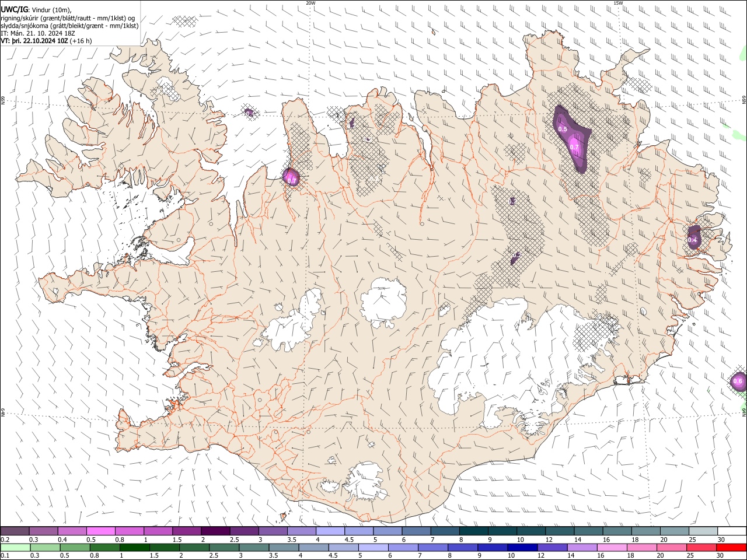Viewport: 747px width, 560px height.
Task: Select snow legend swatch starting at 8
Action: [474, 531]
